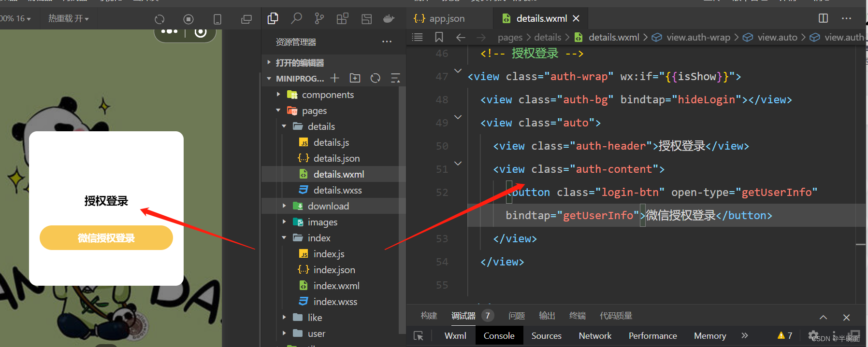Screen dimensions: 868x347
Task: Switch to the Sources tab
Action: (547, 335)
